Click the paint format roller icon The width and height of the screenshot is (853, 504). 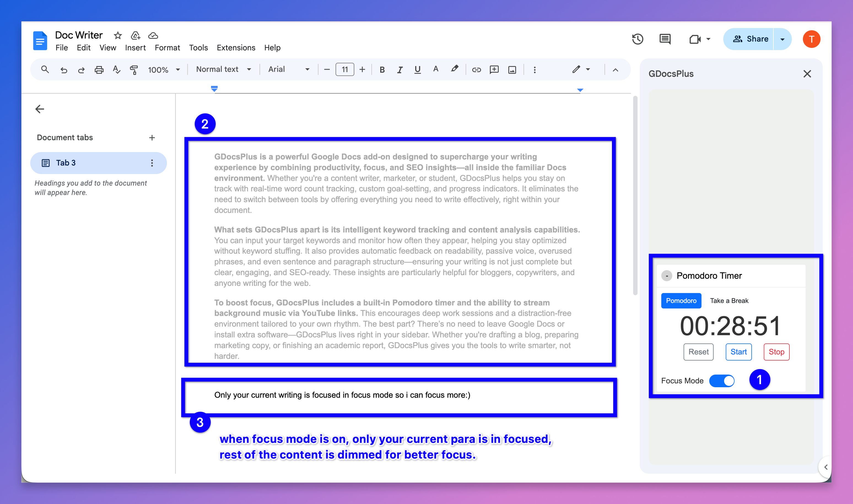[x=134, y=70]
